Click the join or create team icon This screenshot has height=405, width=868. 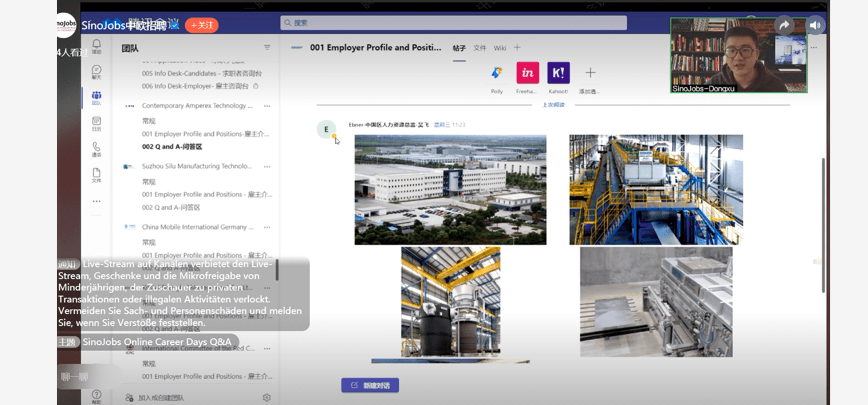(x=130, y=397)
